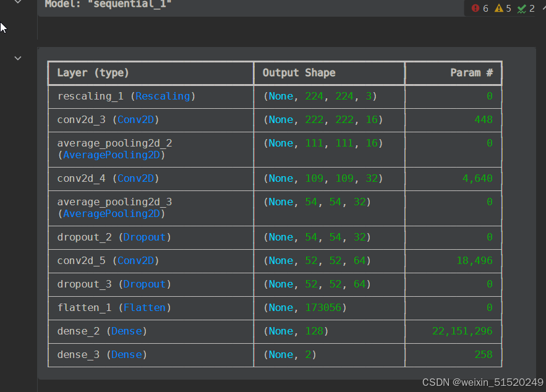
Task: Click the Model: "sequential_1" title text
Action: [x=108, y=4]
